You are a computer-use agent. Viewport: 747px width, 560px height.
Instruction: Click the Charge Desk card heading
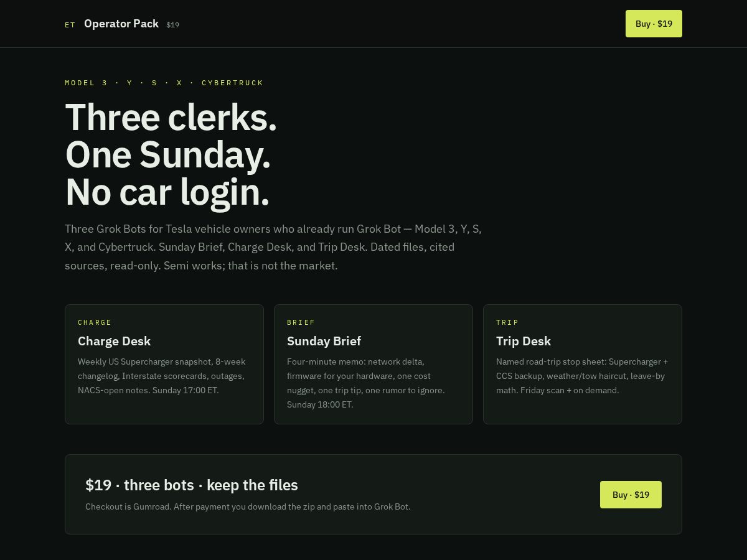pyautogui.click(x=114, y=341)
